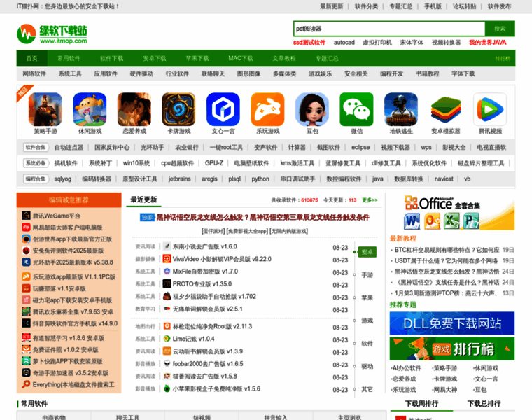This screenshot has height=420, width=532.
Task: Open 东南小说去广告版 v1.6.0 entry
Action: (205, 246)
